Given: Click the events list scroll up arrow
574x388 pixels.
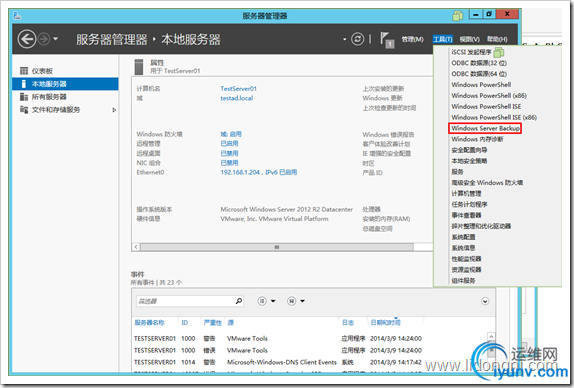Looking at the screenshot, I should point(491,336).
